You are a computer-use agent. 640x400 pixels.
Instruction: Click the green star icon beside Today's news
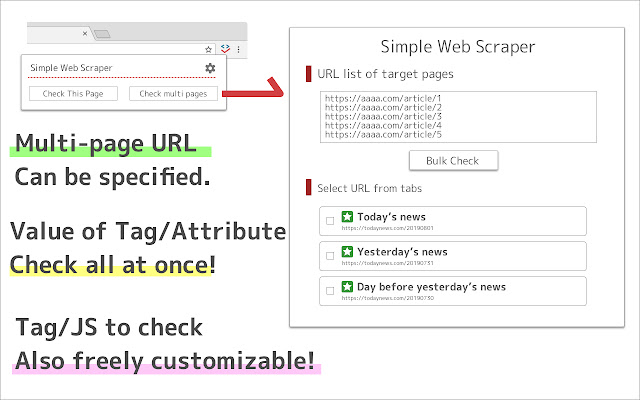click(347, 216)
